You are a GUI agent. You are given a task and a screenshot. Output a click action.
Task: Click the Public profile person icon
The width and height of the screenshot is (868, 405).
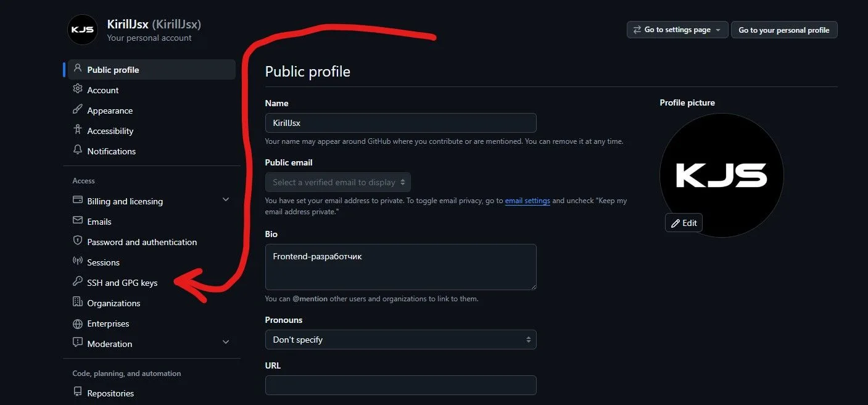click(x=78, y=69)
